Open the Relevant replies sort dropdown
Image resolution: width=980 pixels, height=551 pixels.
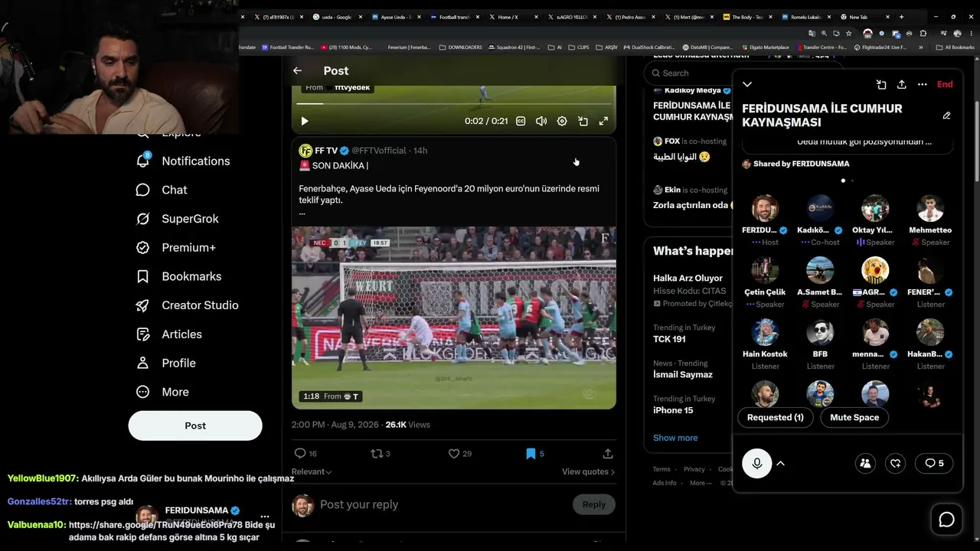[x=312, y=471]
